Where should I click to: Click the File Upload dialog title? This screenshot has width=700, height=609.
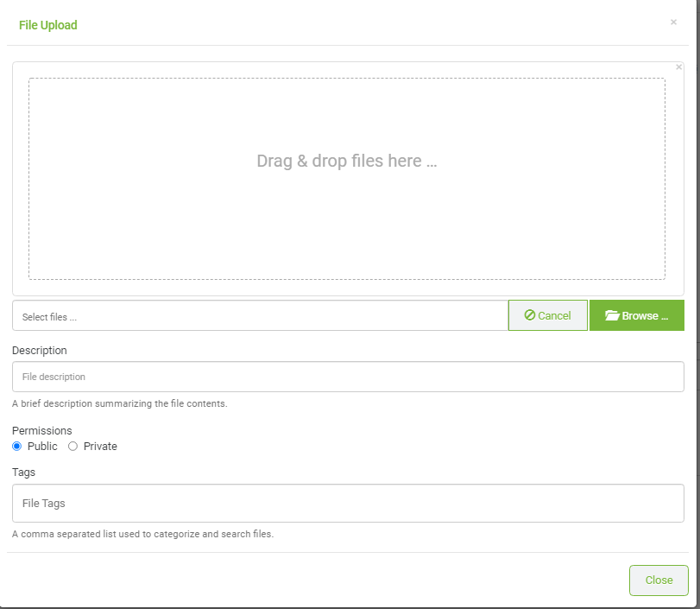[x=48, y=25]
